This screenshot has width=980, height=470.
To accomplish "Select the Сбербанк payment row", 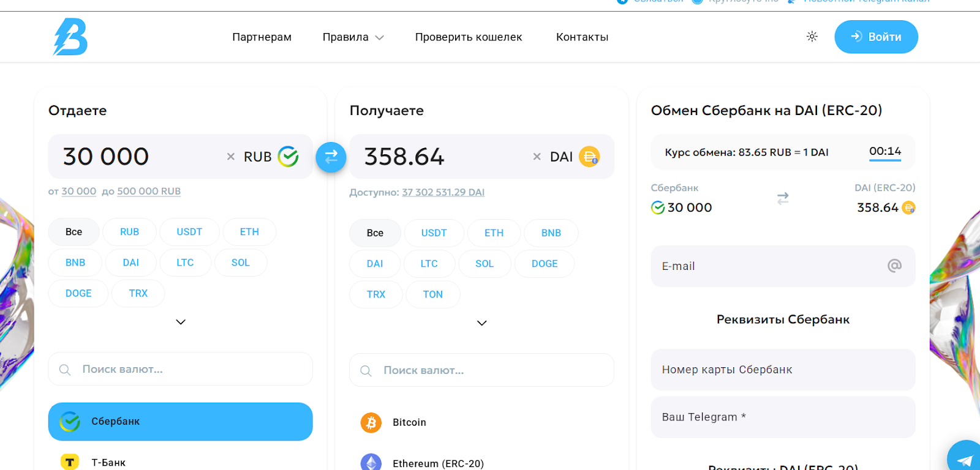I will pyautogui.click(x=181, y=422).
